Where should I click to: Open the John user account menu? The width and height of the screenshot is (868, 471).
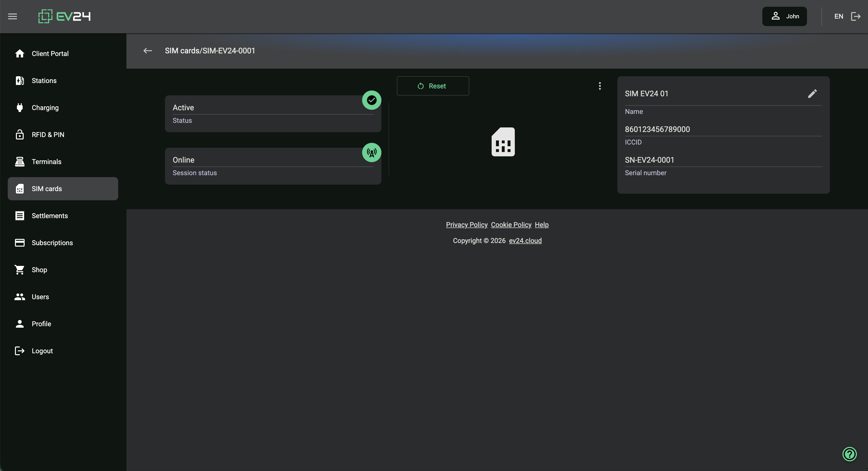pos(785,16)
